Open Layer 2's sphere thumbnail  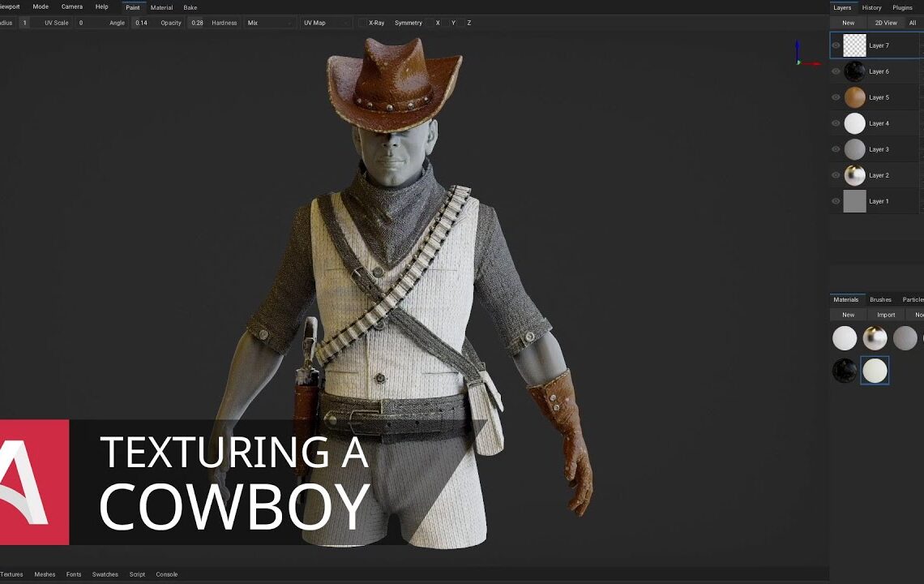pos(854,175)
